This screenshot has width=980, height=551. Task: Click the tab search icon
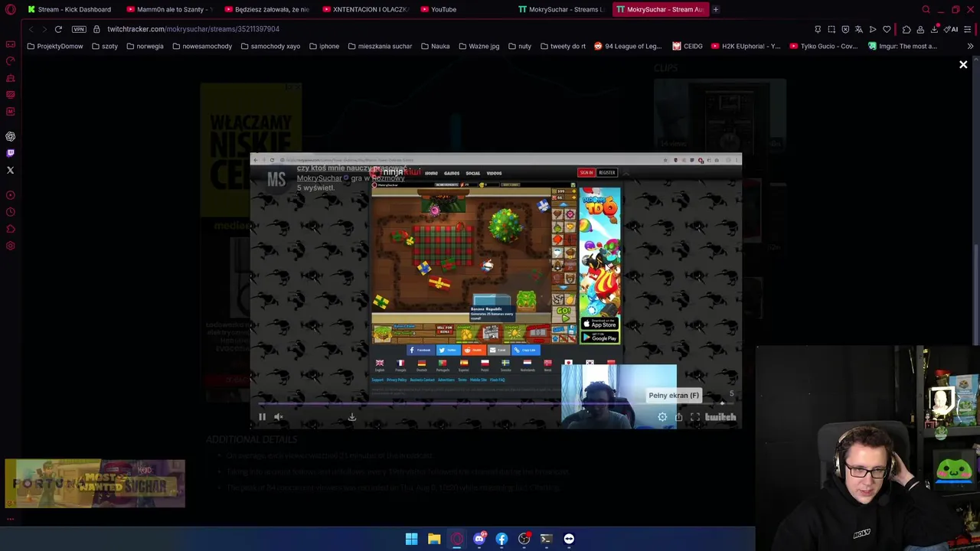click(x=926, y=9)
